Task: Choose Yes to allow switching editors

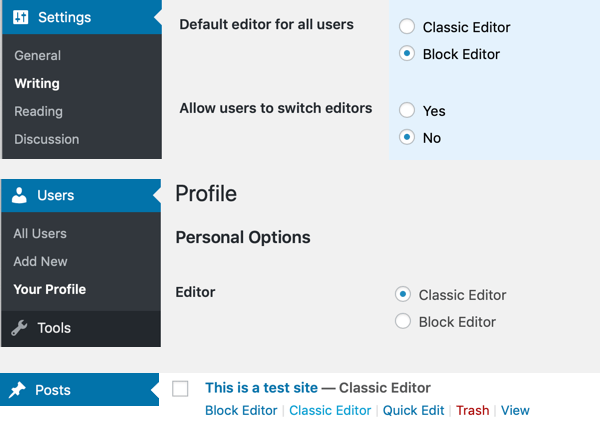Action: click(x=407, y=110)
